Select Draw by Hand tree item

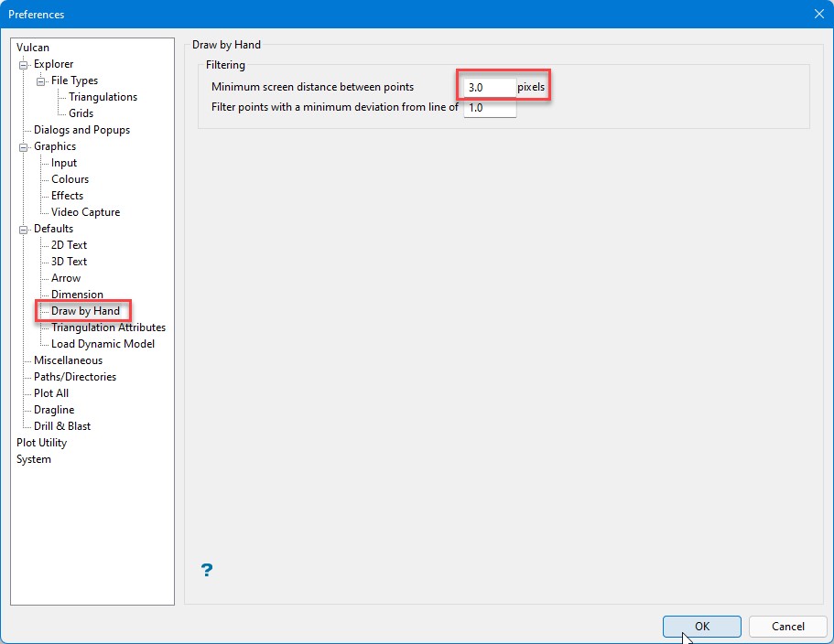tap(85, 311)
